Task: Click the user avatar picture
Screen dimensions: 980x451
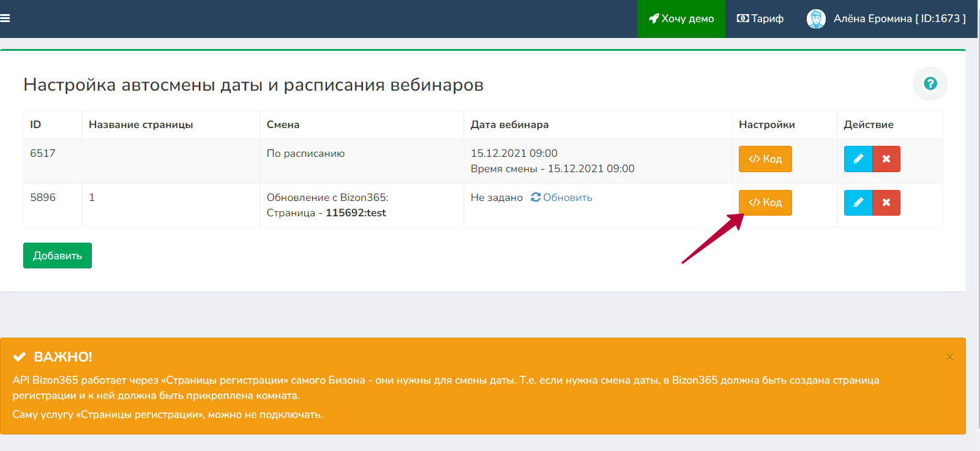Action: tap(815, 19)
